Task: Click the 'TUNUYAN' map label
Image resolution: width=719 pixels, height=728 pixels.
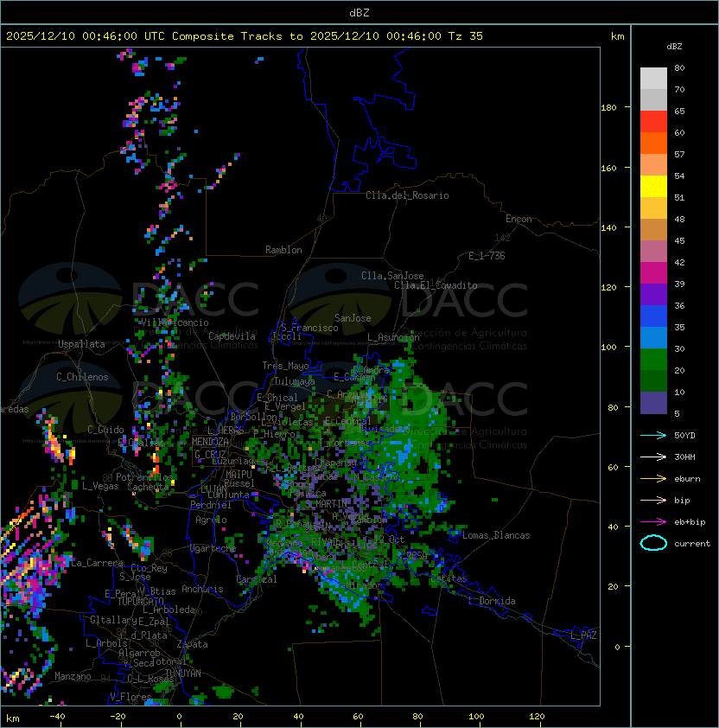Action: [x=183, y=673]
